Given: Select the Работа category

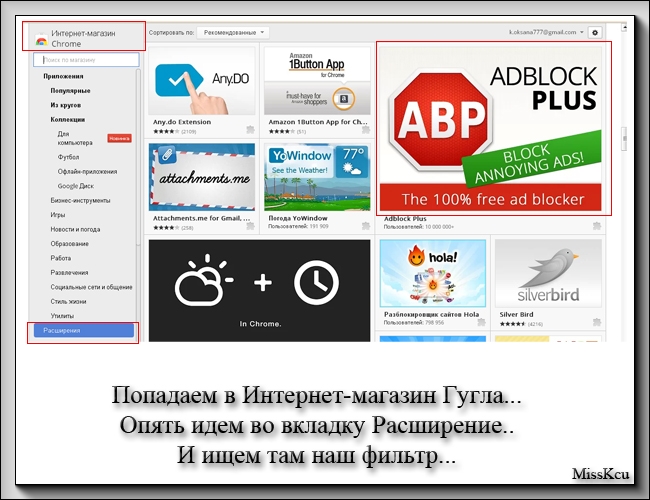Looking at the screenshot, I should pos(61,258).
